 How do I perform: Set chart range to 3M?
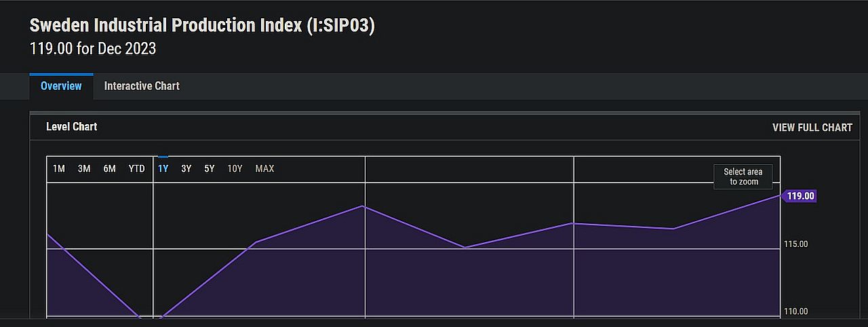[84, 169]
